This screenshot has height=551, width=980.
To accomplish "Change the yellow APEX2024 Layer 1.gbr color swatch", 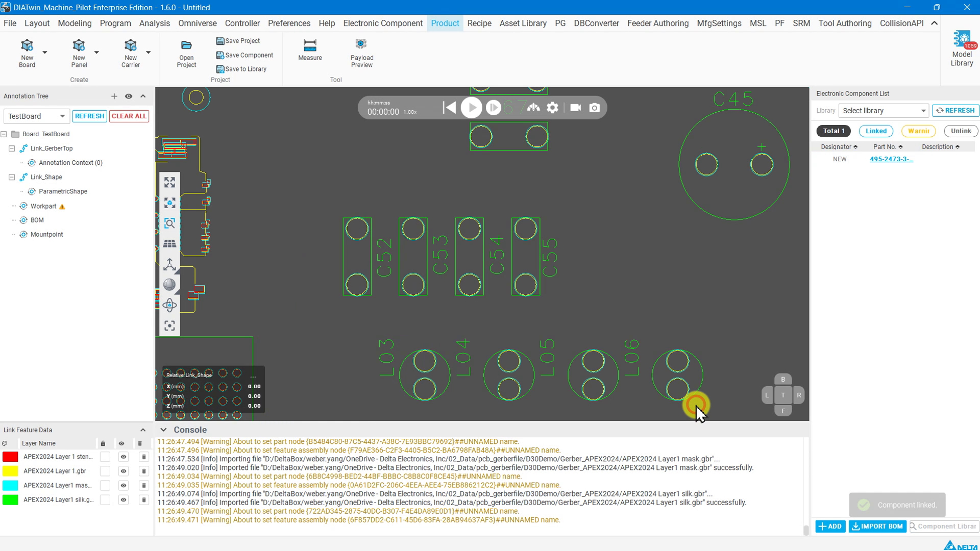I will pos(10,471).
